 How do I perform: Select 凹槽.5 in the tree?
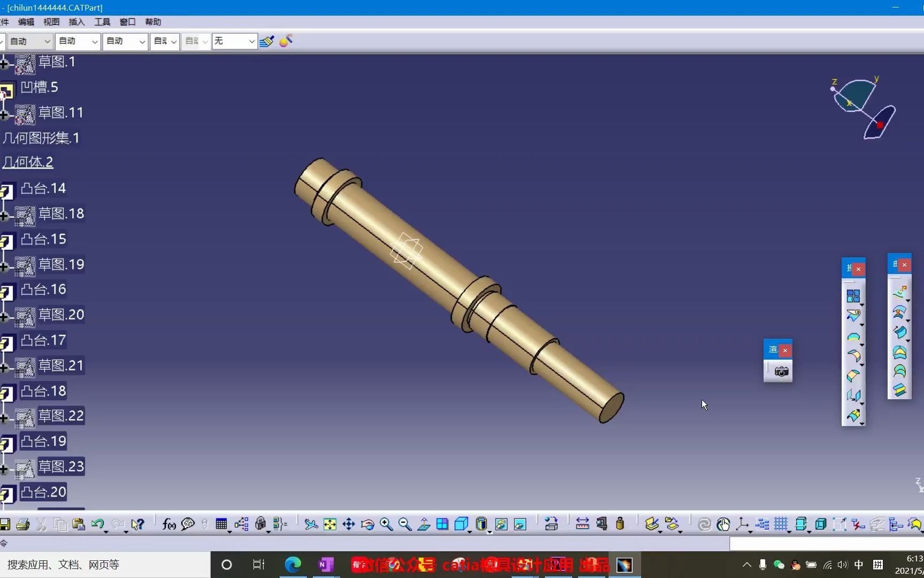pyautogui.click(x=39, y=87)
